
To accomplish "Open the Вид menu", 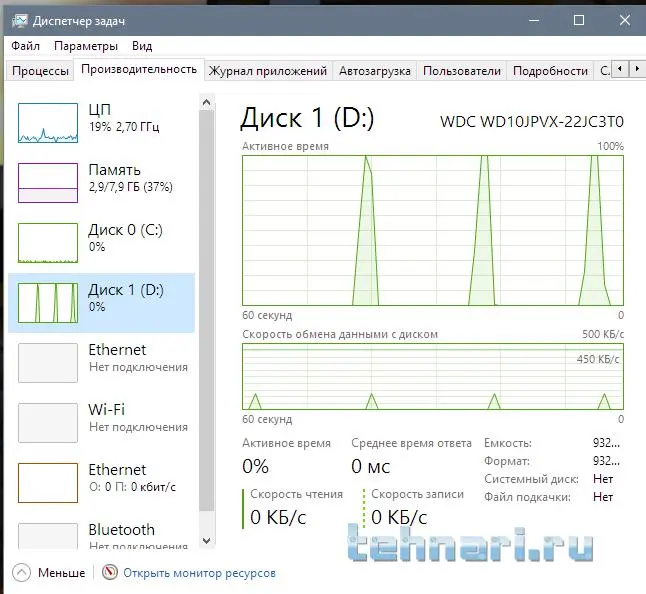I will (142, 46).
